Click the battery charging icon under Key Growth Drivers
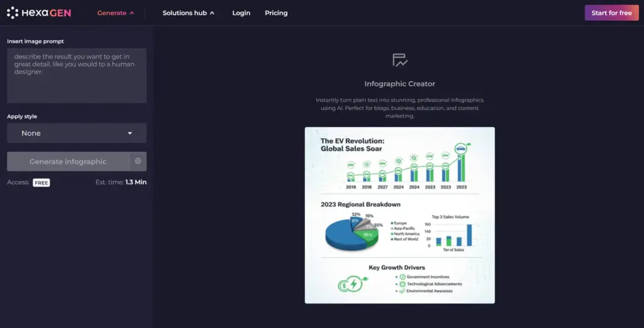 pyautogui.click(x=350, y=284)
